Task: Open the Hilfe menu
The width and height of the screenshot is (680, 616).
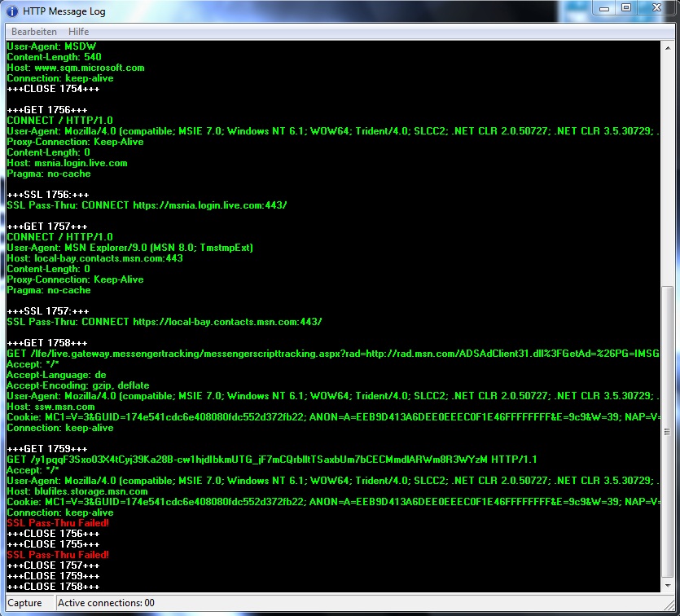Action: 78,32
